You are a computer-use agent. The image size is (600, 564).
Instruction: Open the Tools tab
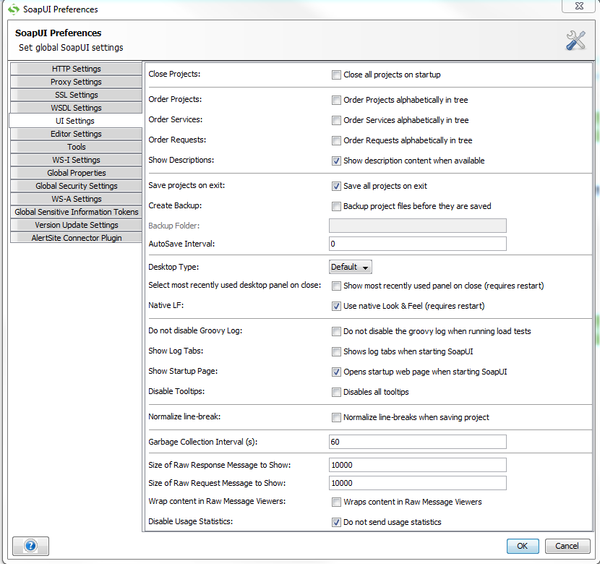[x=76, y=147]
